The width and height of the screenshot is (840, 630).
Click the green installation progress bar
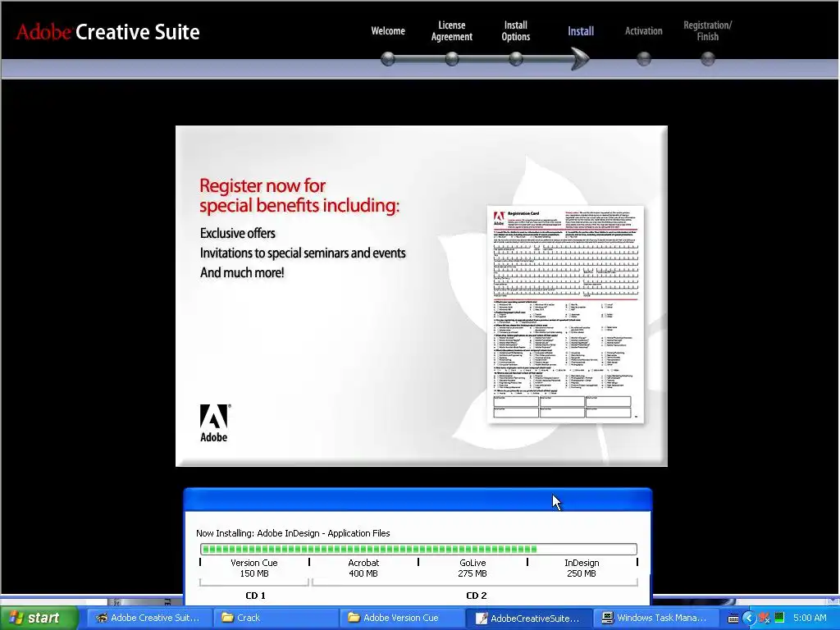pos(418,549)
